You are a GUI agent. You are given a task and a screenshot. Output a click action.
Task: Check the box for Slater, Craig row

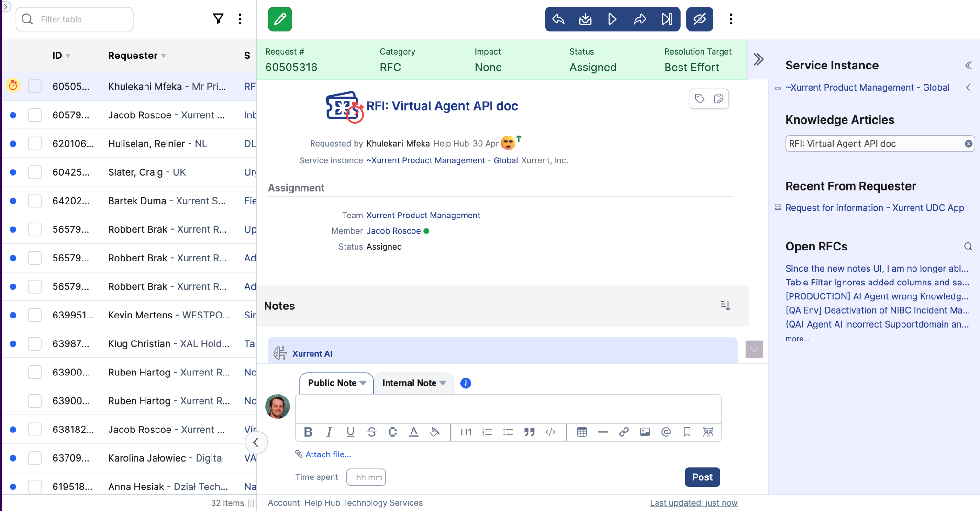point(34,172)
